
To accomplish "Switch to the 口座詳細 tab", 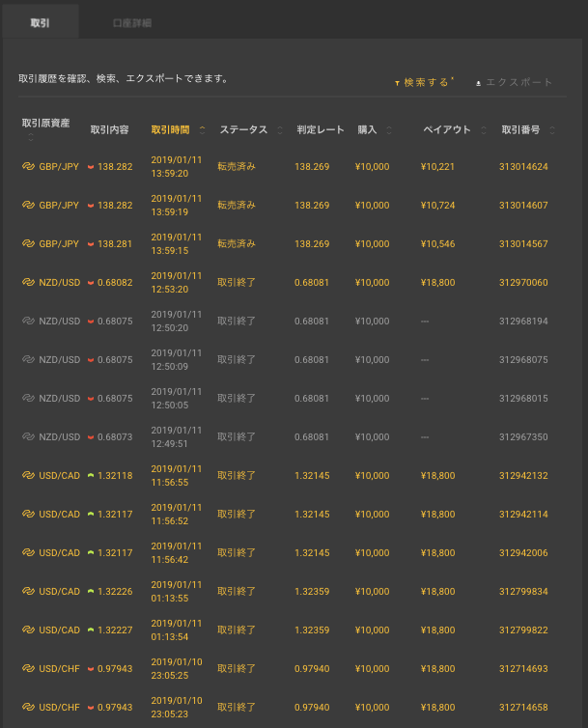I will (x=131, y=21).
